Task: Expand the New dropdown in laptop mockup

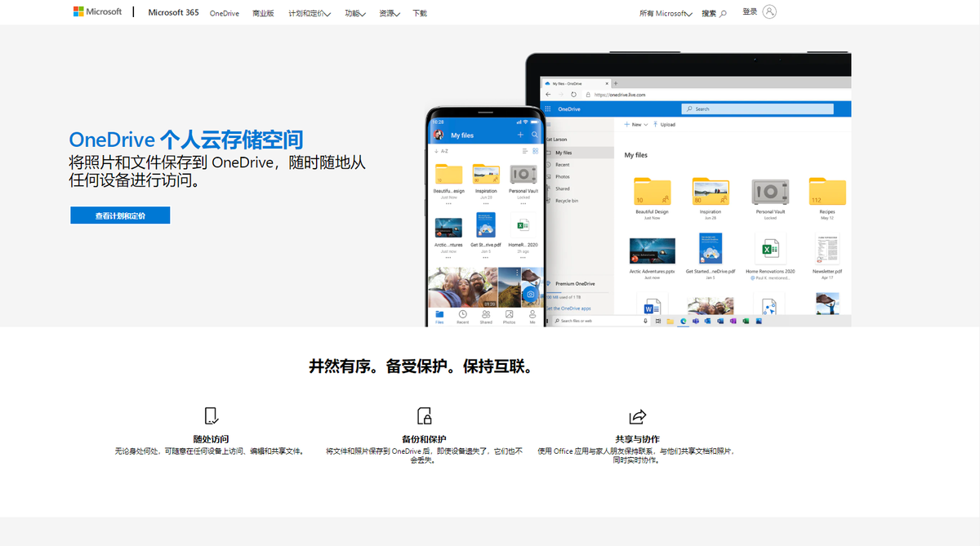Action: tap(636, 125)
